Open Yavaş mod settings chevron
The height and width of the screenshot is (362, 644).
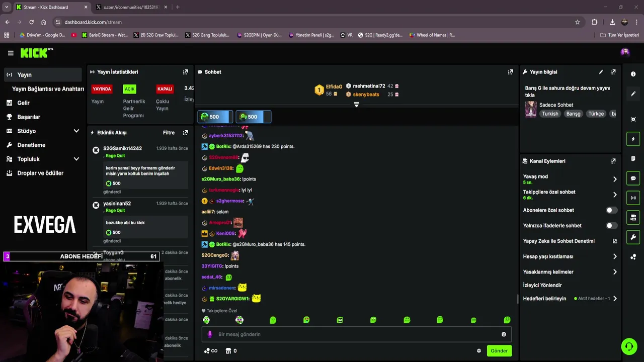tap(615, 179)
